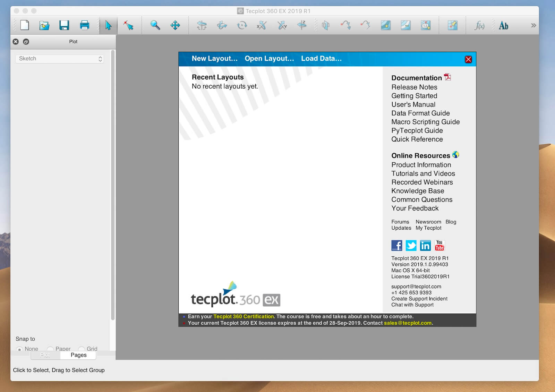Click the sidebar vertical scrollbar
The width and height of the screenshot is (555, 392).
pyautogui.click(x=112, y=185)
